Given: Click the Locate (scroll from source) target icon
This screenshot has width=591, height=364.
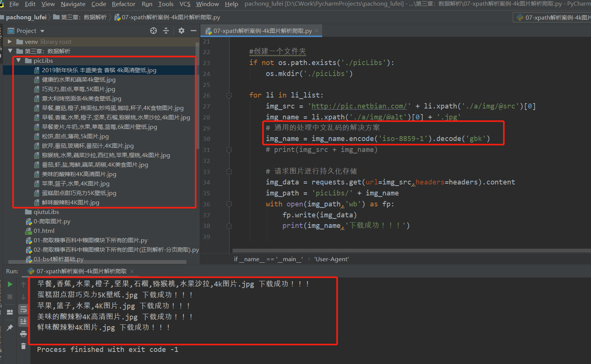Looking at the screenshot, I should click(x=154, y=31).
